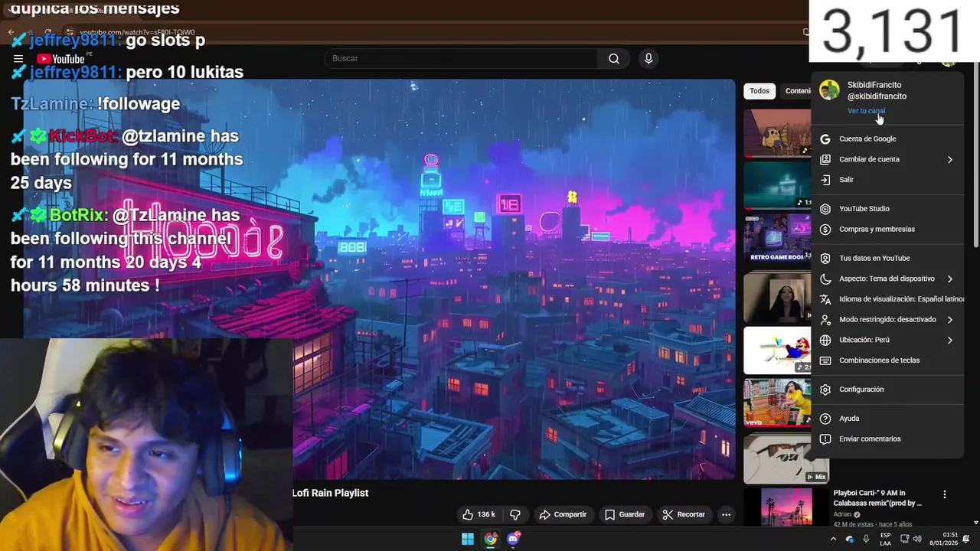Open the Mix playlist thumbnail
Viewport: 980px width, 551px height.
pyautogui.click(x=786, y=458)
